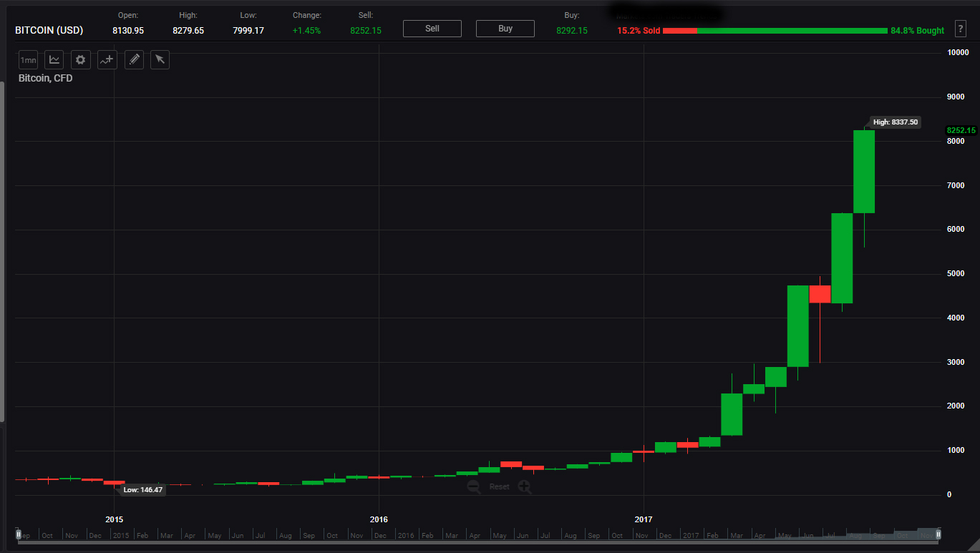
Task: Reset the chart zoom
Action: click(499, 487)
